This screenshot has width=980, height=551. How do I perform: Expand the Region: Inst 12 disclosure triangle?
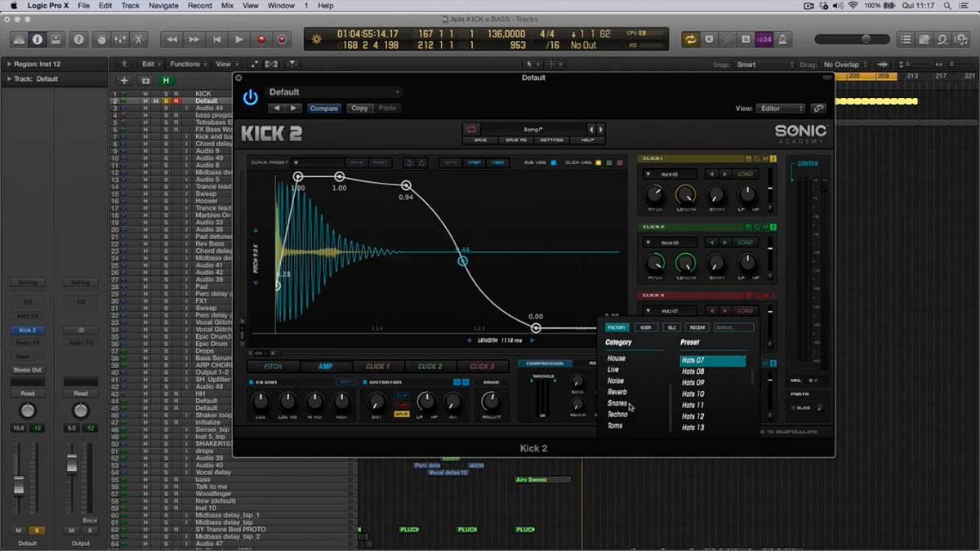9,64
